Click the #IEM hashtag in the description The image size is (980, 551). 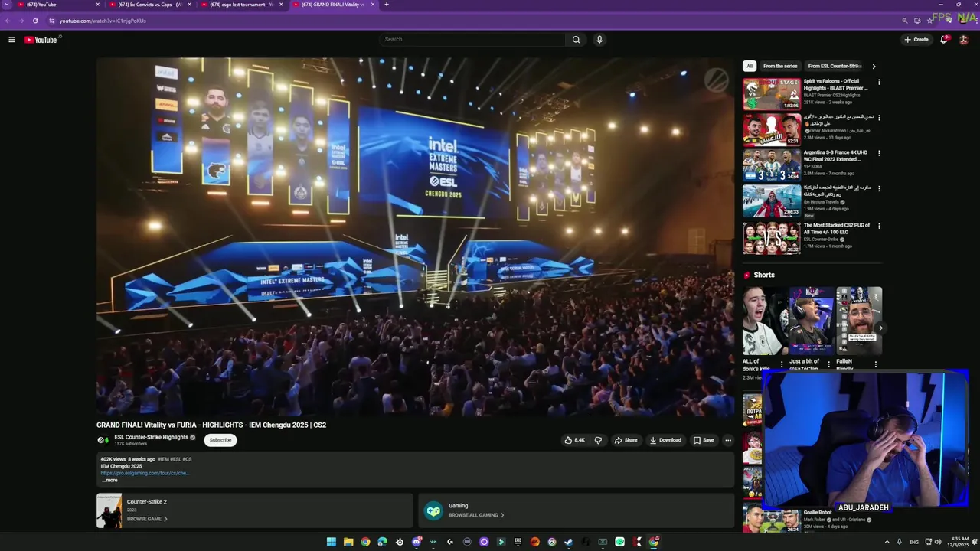(x=163, y=459)
